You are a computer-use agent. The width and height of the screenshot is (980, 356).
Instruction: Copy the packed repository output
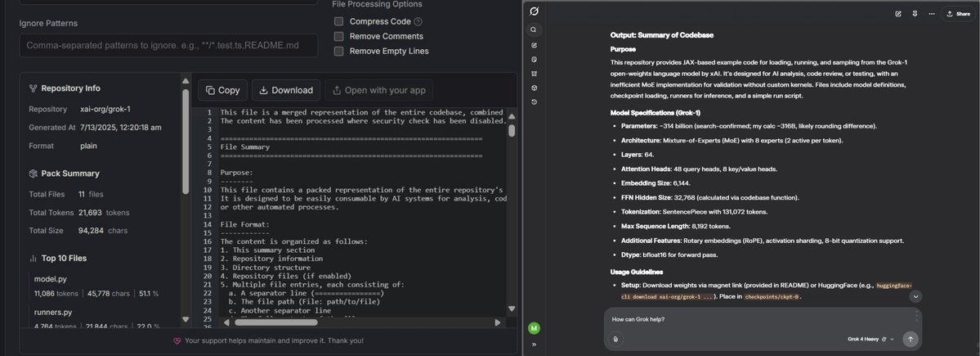[222, 90]
